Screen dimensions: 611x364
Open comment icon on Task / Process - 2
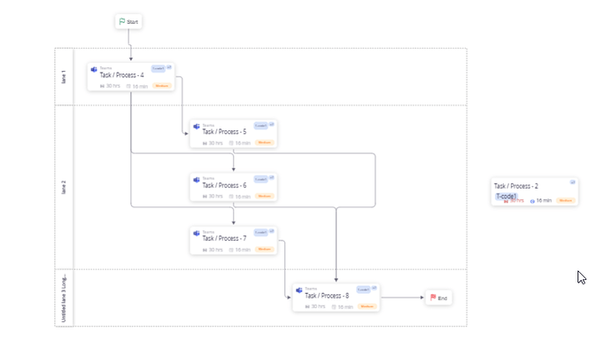tap(573, 182)
